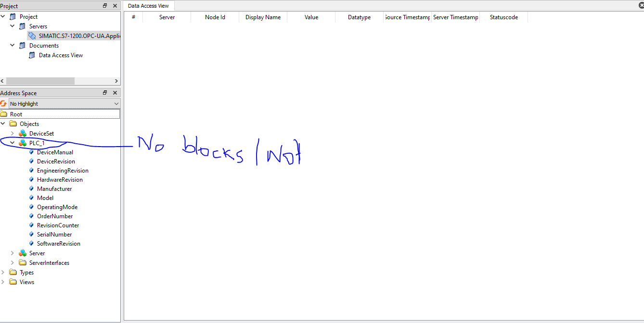Sort by the Node Id column header
644x323 pixels.
point(215,17)
